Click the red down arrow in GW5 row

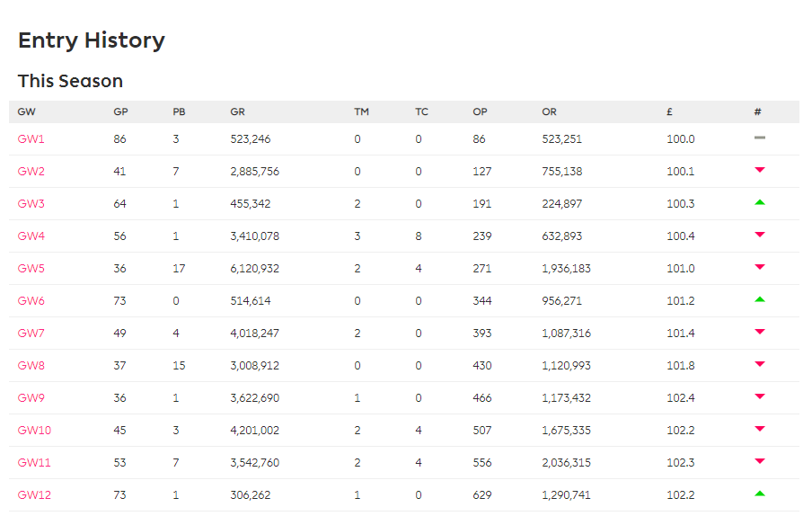759,267
